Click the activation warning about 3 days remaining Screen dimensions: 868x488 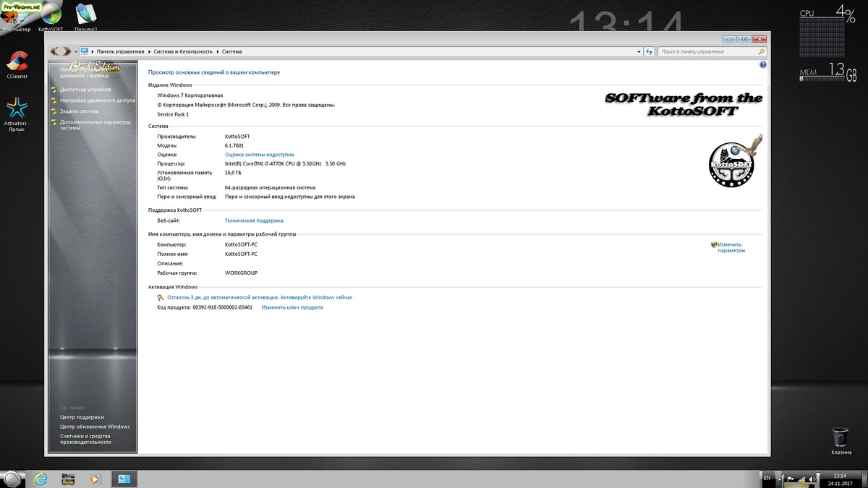(x=260, y=297)
